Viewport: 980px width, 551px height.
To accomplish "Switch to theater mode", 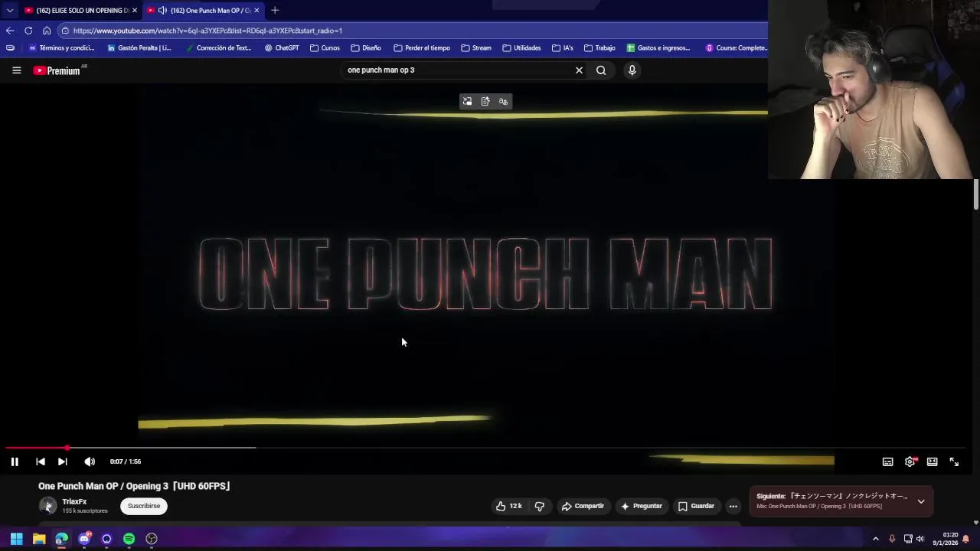I will coord(932,461).
